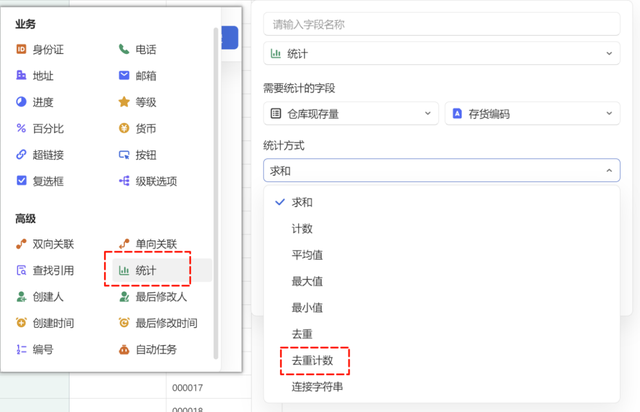Select 求和 option in the list
The width and height of the screenshot is (640, 412).
pyautogui.click(x=442, y=202)
